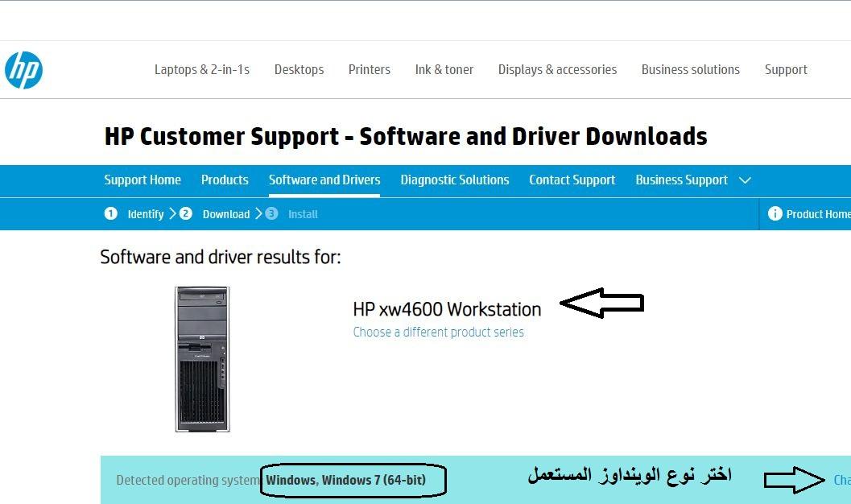Switch to the Products tab
851x504 pixels.
(225, 180)
